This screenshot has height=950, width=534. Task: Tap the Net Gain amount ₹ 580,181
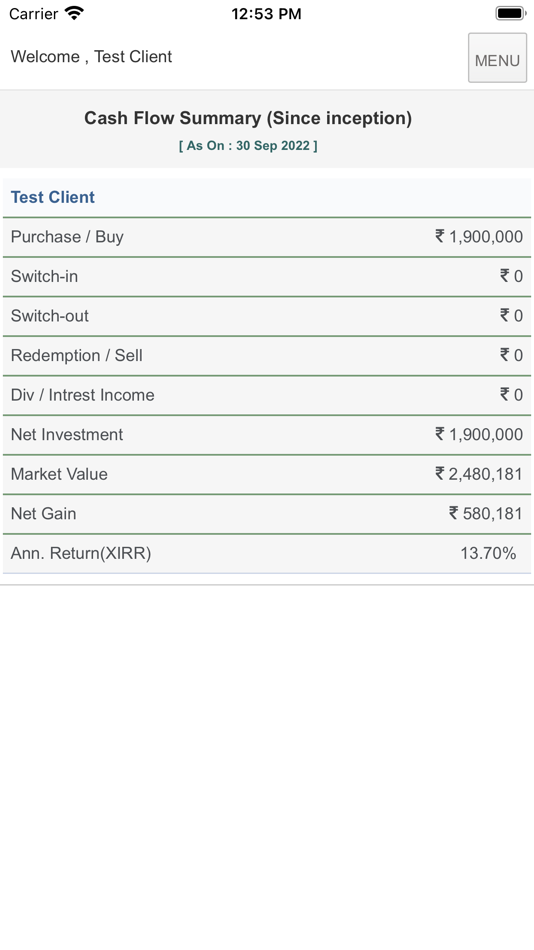point(486,514)
